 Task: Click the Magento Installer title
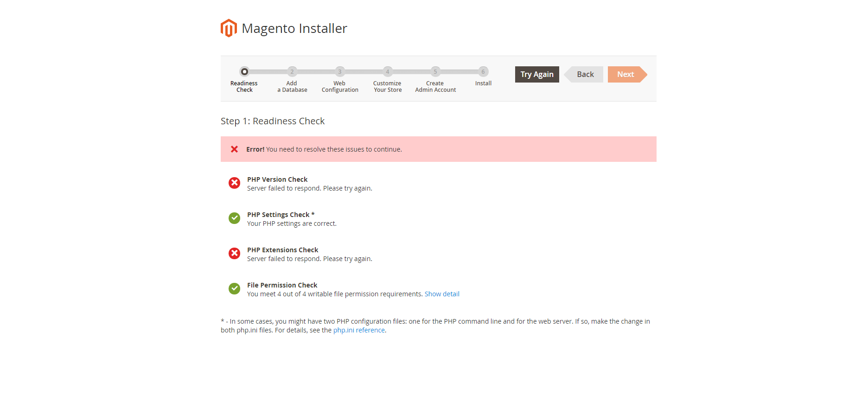click(294, 28)
